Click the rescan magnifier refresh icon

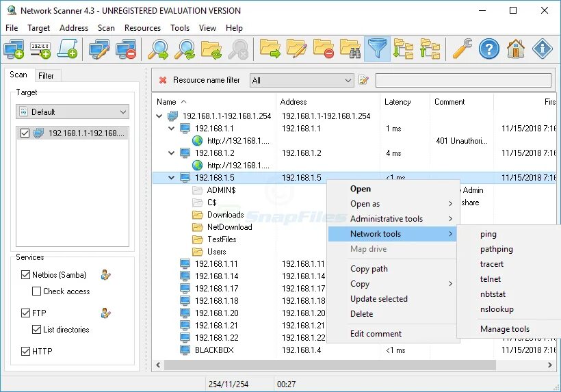[x=185, y=49]
